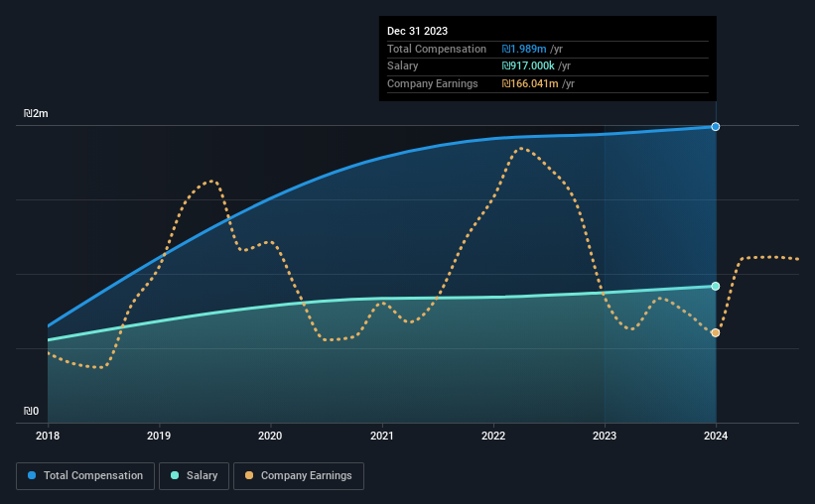Select the 2023 x-axis label

[x=605, y=436]
